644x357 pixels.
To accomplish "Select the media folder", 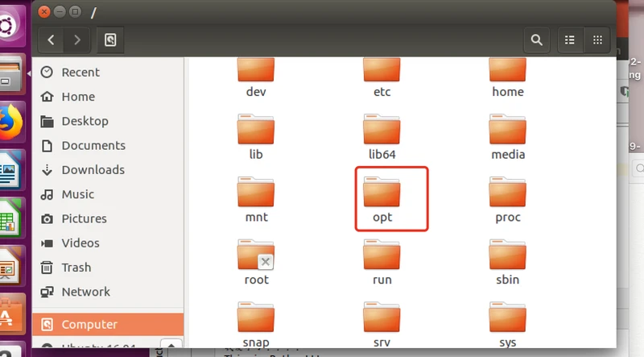I will [508, 133].
